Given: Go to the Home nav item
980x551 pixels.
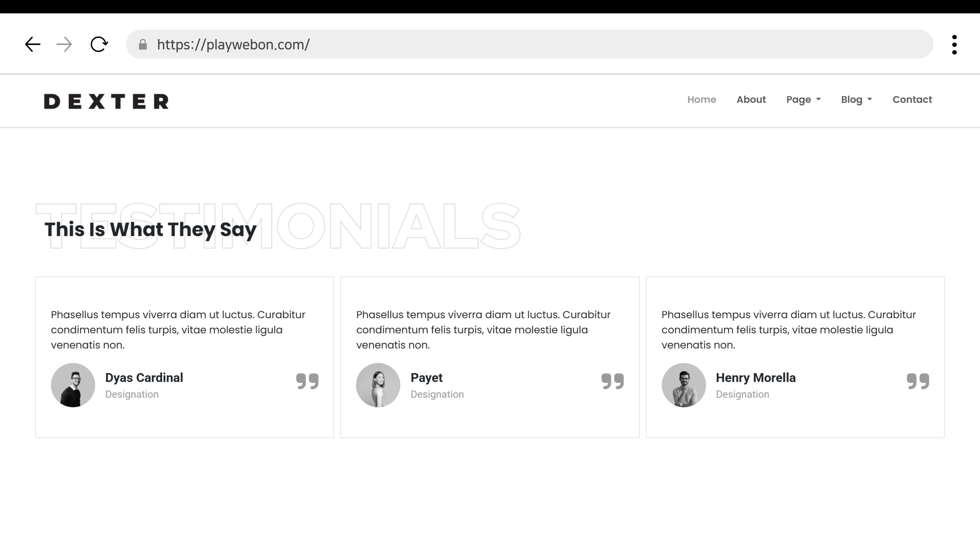Looking at the screenshot, I should [x=701, y=100].
